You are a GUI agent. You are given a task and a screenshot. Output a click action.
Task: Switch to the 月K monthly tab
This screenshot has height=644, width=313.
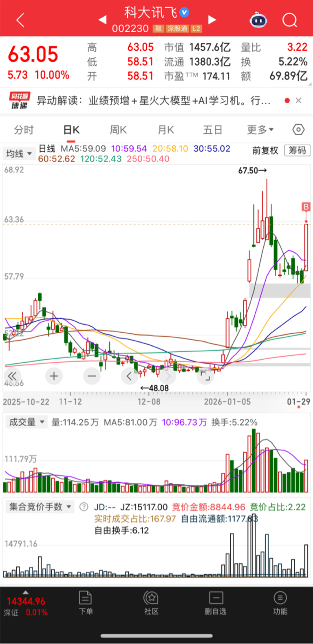click(166, 130)
